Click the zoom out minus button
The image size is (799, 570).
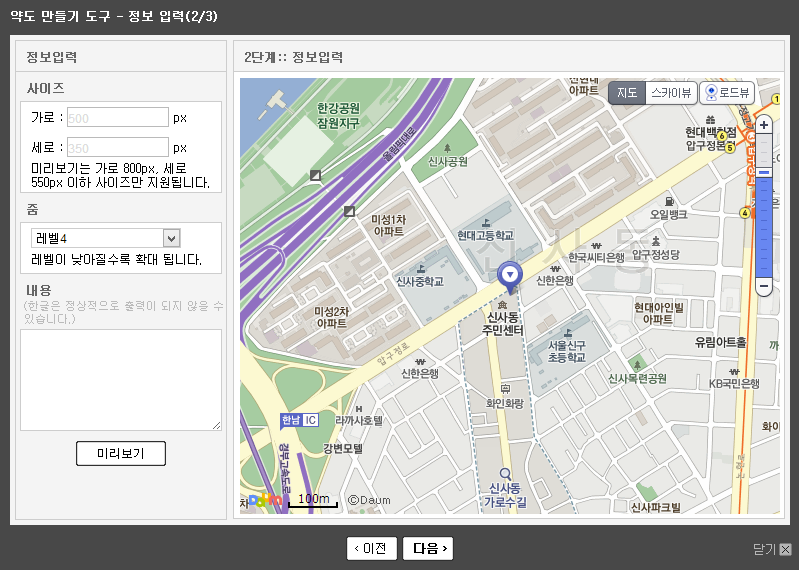764,286
